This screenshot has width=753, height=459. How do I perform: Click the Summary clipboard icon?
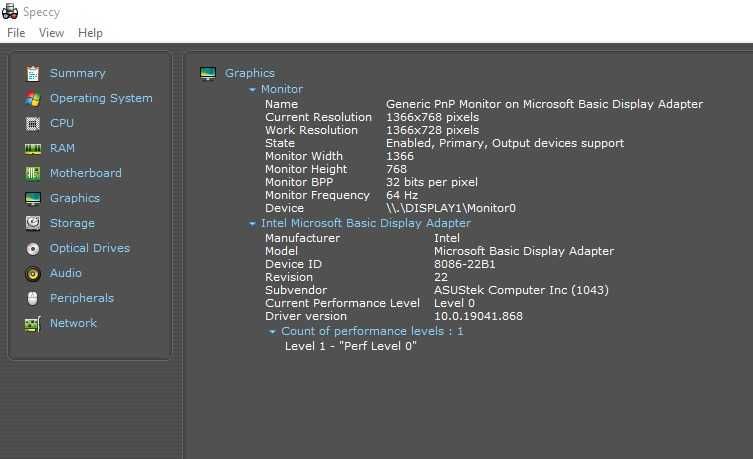(x=33, y=73)
